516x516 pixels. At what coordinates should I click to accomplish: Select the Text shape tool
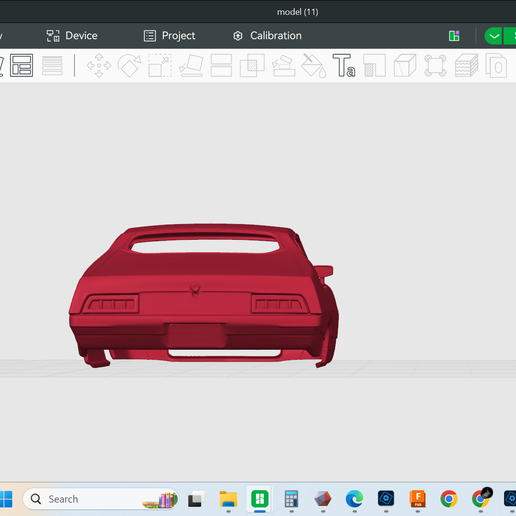(x=344, y=65)
